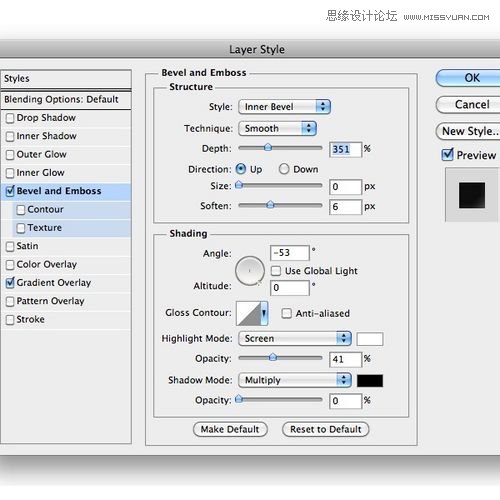Image resolution: width=500 pixels, height=500 pixels.
Task: Open the Shadow Mode dropdown showing Multiply
Action: tap(295, 380)
